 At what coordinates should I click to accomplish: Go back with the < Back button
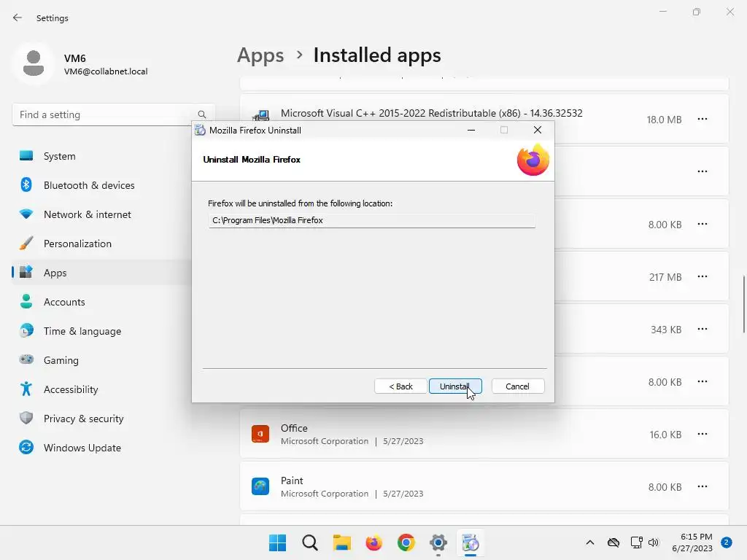(x=400, y=386)
